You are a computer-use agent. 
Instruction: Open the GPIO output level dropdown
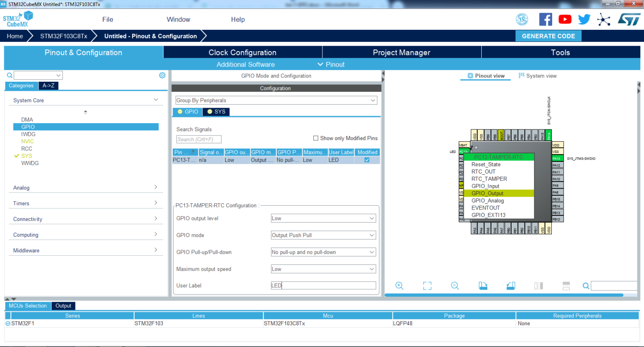[x=323, y=218]
